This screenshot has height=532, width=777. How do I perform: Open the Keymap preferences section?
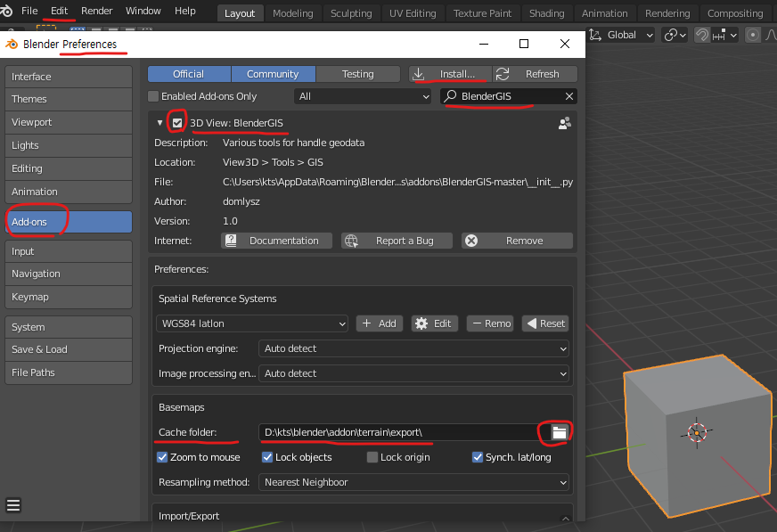(69, 297)
